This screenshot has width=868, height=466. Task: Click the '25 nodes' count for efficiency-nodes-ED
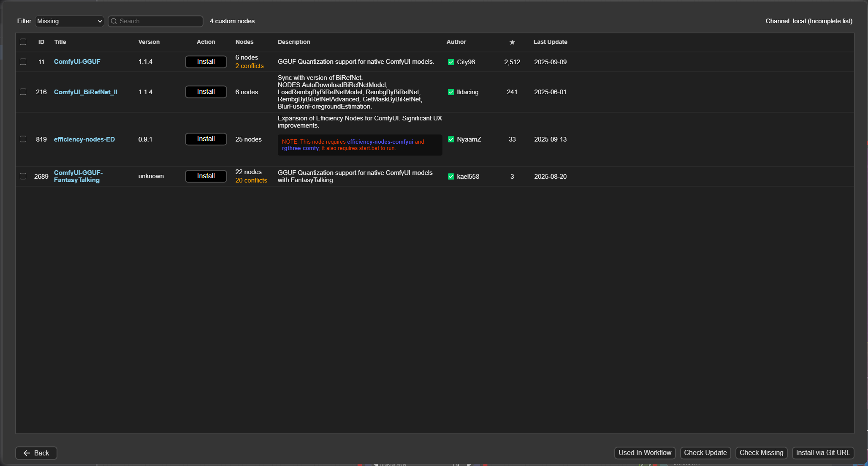(249, 139)
